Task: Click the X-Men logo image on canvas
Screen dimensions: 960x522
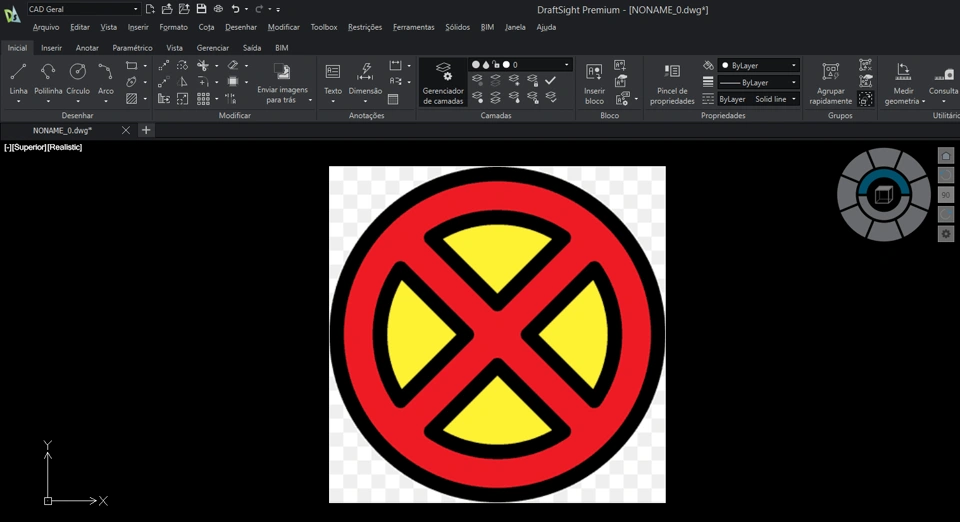Action: pos(497,335)
